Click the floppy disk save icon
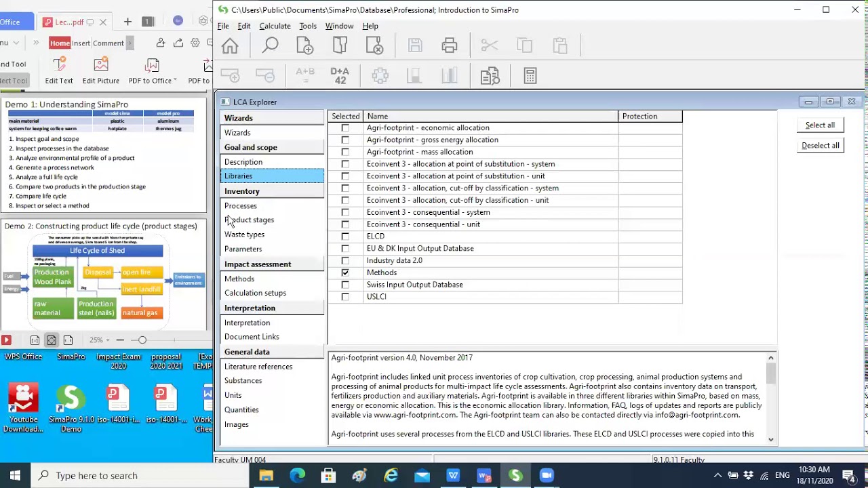Image resolution: width=868 pixels, height=488 pixels. (x=415, y=45)
